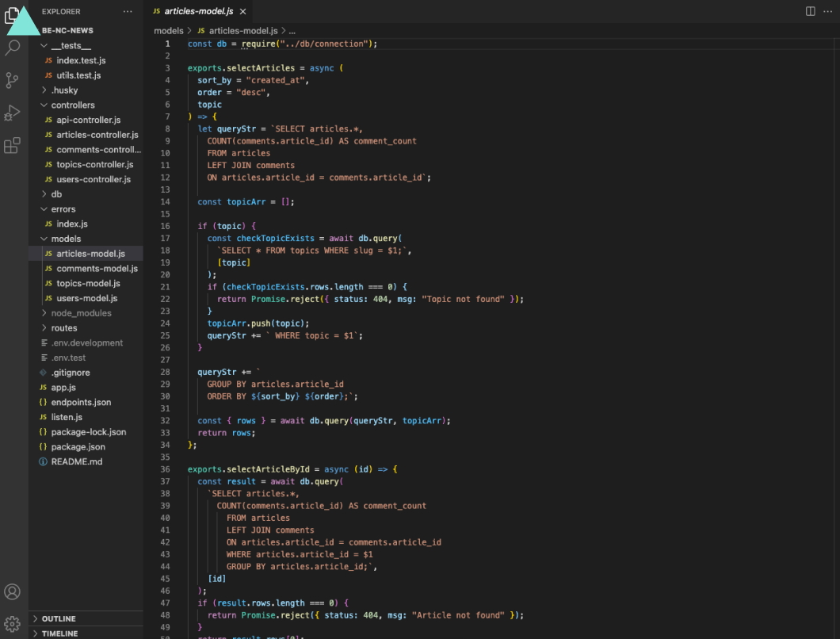The image size is (840, 639).
Task: Open the Run and Debug view
Action: (x=13, y=113)
